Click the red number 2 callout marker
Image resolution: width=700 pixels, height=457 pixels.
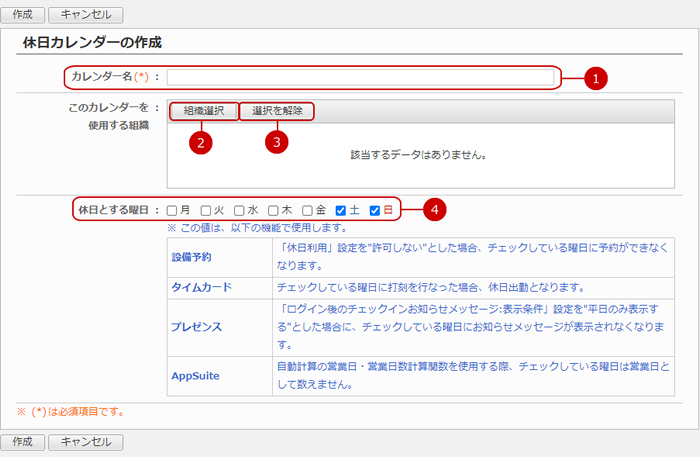pos(202,142)
